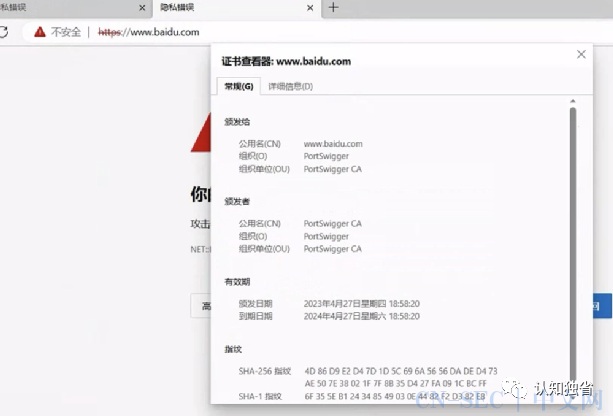Click the 指纹 section heading
Viewport: 613px width, 416px height.
point(233,350)
